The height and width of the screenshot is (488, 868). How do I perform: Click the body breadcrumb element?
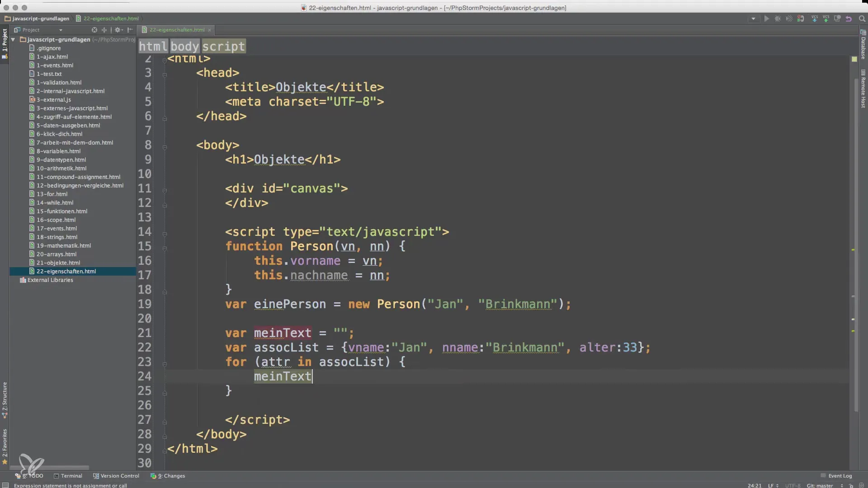(x=184, y=46)
